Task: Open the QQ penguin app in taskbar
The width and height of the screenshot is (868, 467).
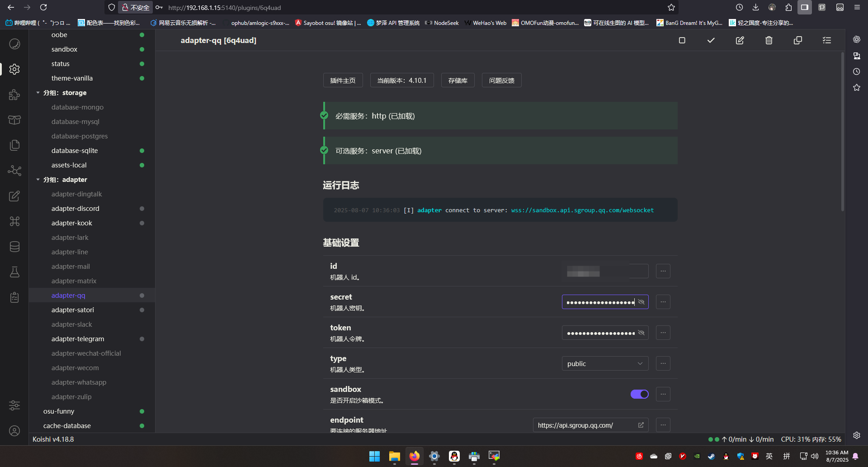Action: click(x=454, y=456)
